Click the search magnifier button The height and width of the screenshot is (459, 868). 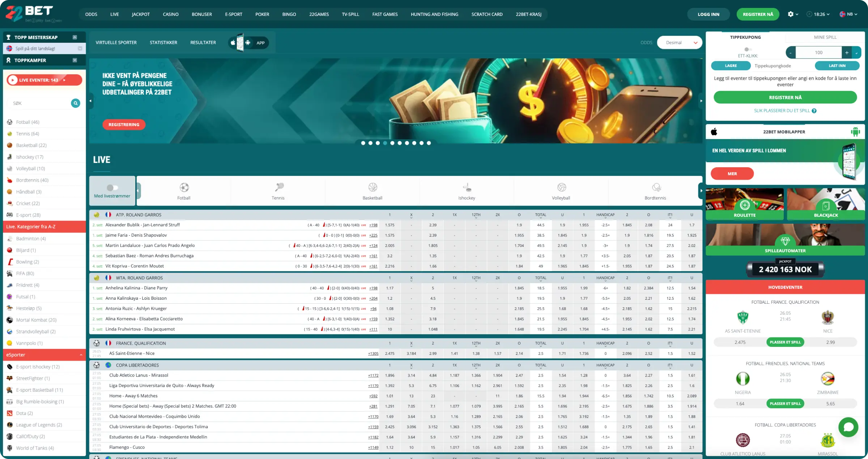pos(76,103)
